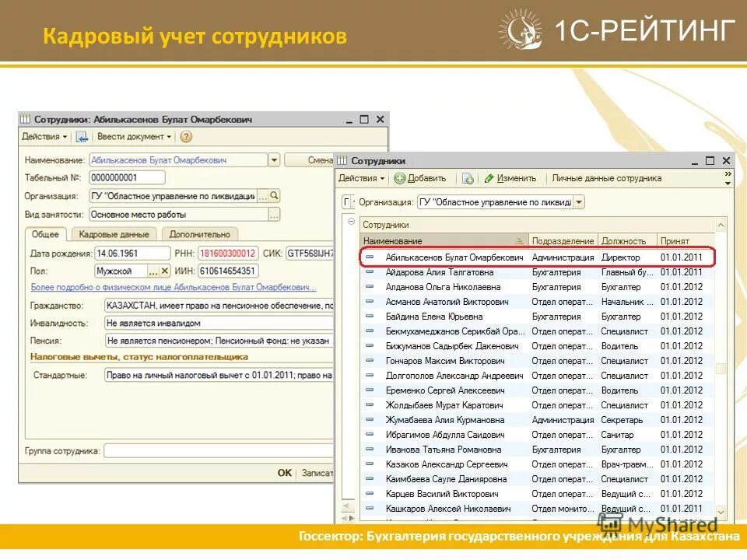Select row Долгополов Александр Андреевич
This screenshot has height=560, width=747.
click(538, 376)
